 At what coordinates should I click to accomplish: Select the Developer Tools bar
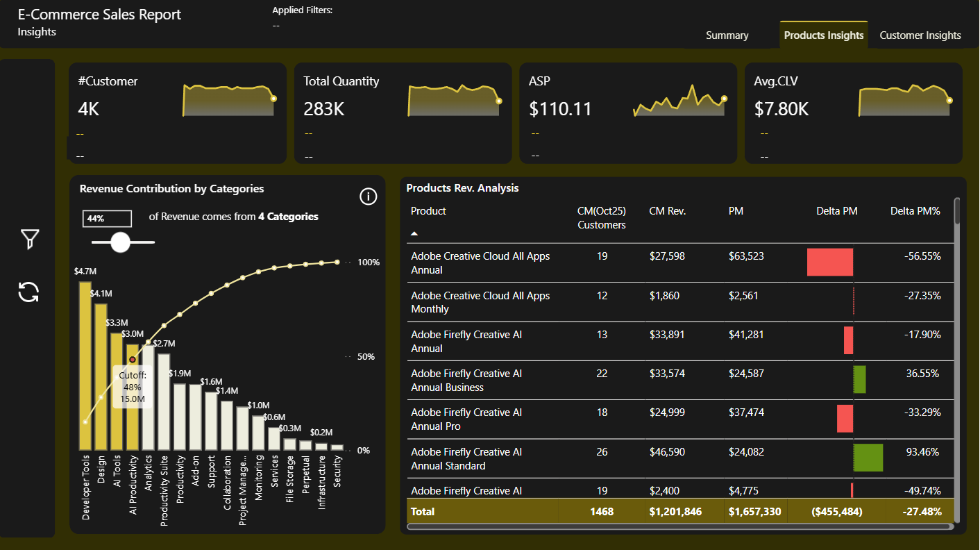coord(85,366)
